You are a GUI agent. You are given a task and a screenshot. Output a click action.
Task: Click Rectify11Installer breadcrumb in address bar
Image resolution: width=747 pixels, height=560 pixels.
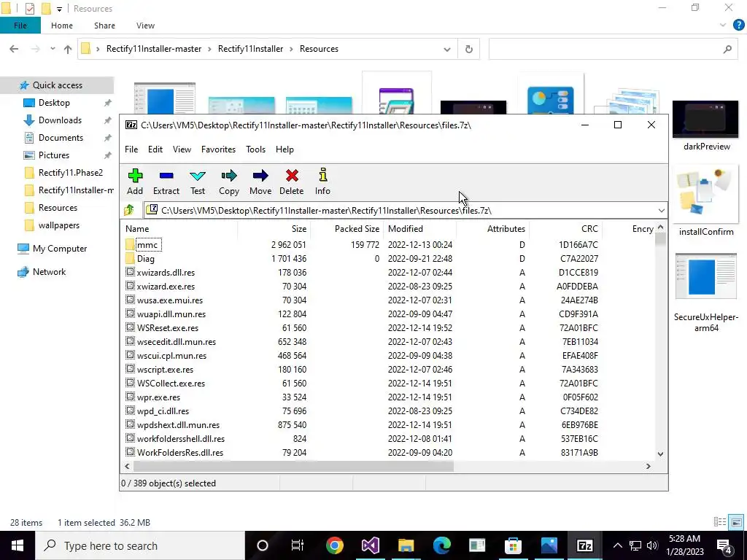[x=251, y=49]
